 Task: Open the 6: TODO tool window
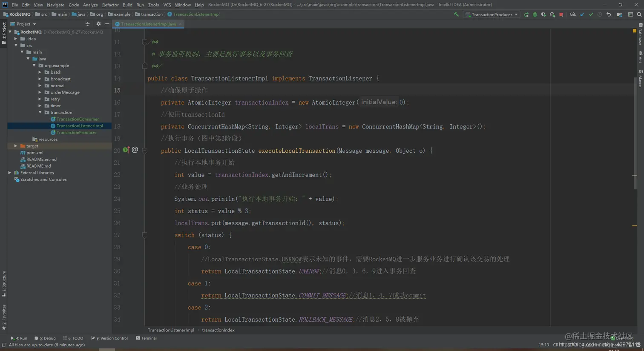[x=73, y=338]
